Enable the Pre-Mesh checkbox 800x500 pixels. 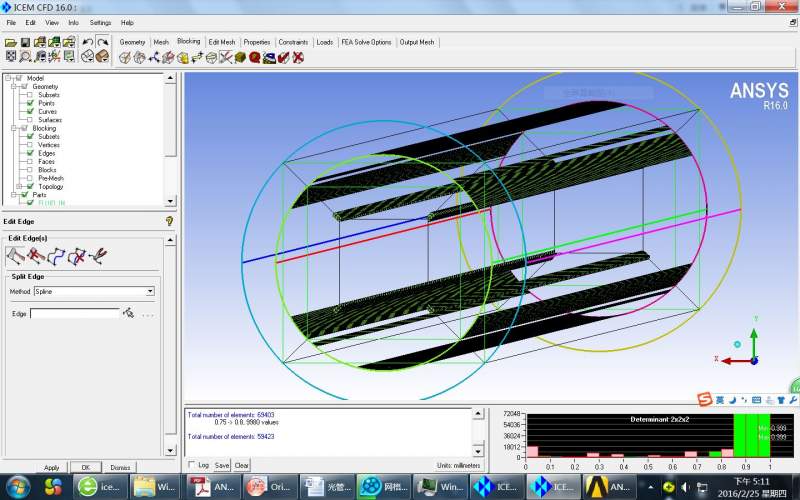(30, 178)
